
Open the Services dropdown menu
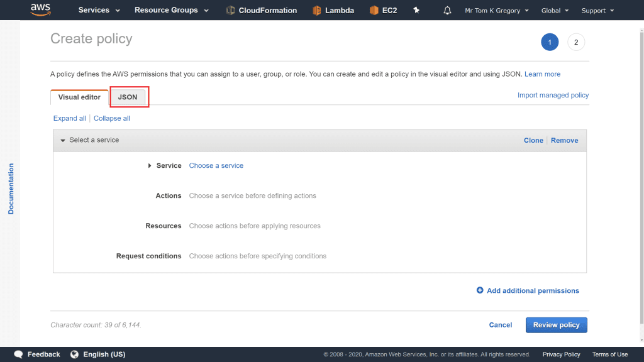tap(99, 10)
